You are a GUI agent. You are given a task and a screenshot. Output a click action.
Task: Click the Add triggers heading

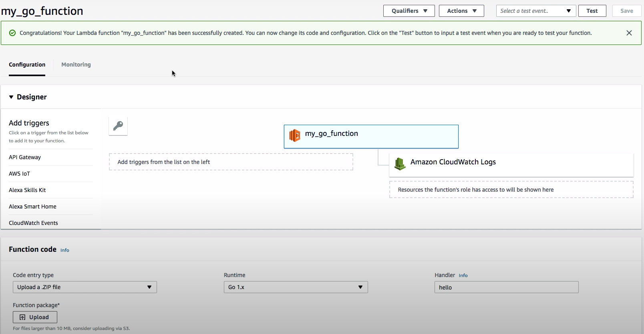[29, 123]
